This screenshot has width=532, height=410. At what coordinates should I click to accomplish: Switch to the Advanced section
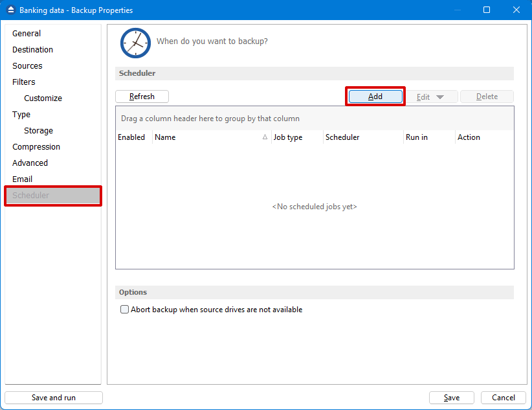[30, 163]
